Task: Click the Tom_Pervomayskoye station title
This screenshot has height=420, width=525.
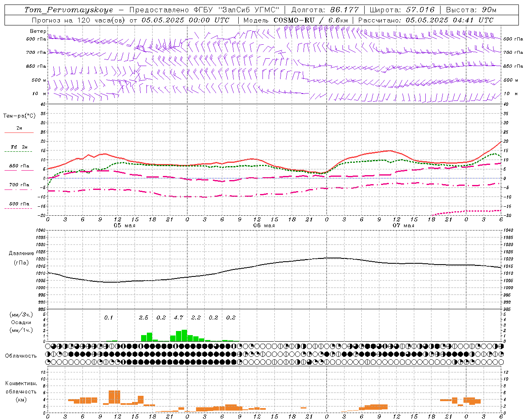Action: pos(68,10)
